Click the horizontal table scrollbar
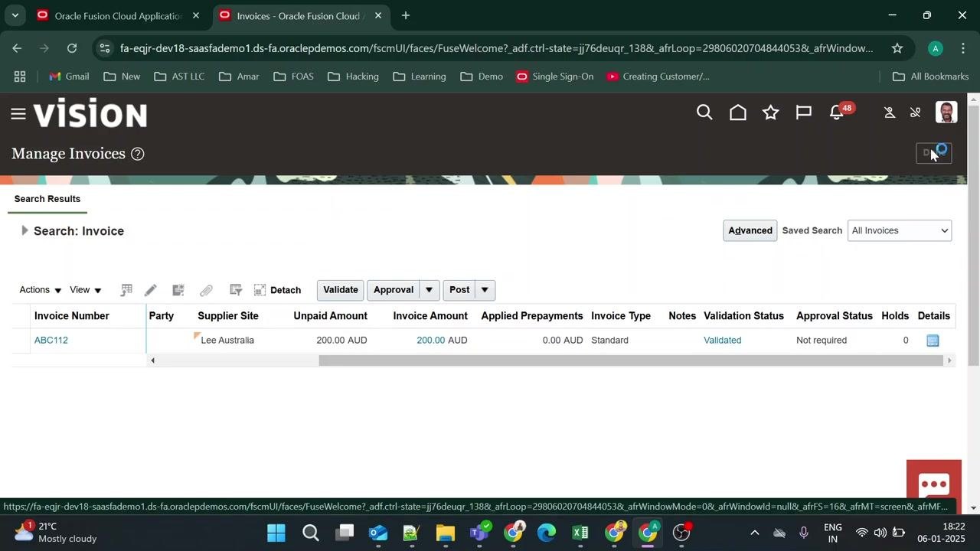This screenshot has width=980, height=551. [x=631, y=360]
